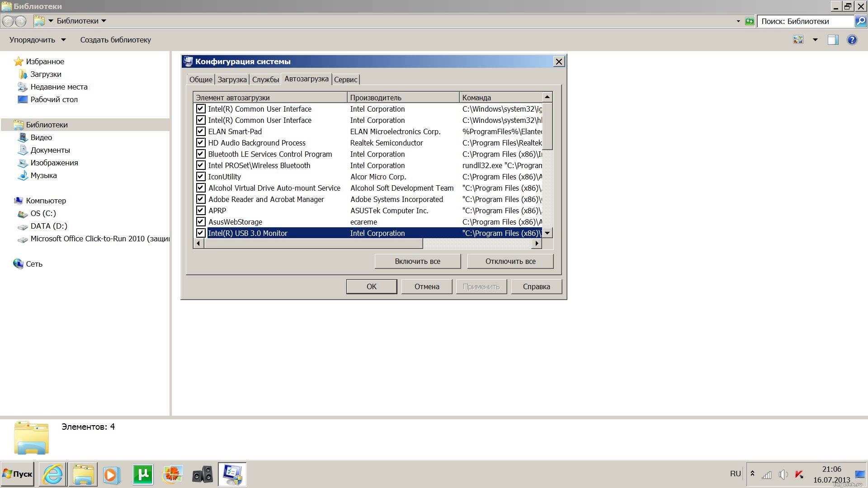Screen dimensions: 868x488
Task: Select Автозагрузка tab
Action: (307, 79)
